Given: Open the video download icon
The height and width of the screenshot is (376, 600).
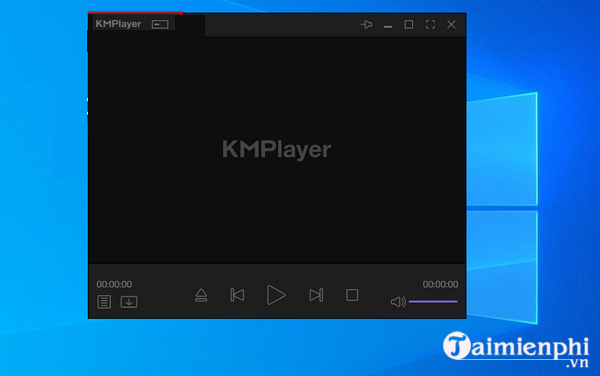Looking at the screenshot, I should pos(129,302).
